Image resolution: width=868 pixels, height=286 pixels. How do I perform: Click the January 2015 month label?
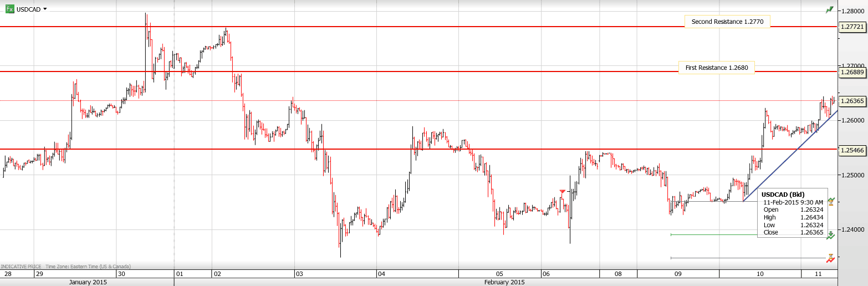tap(88, 282)
